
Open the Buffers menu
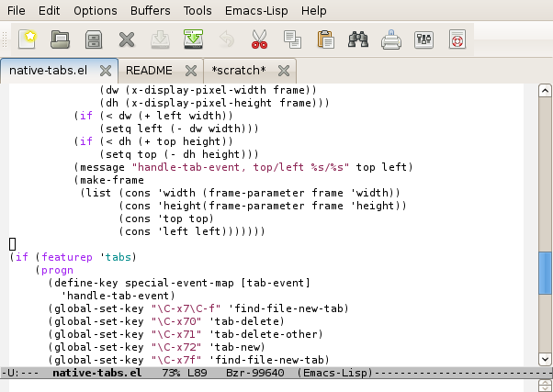point(151,11)
